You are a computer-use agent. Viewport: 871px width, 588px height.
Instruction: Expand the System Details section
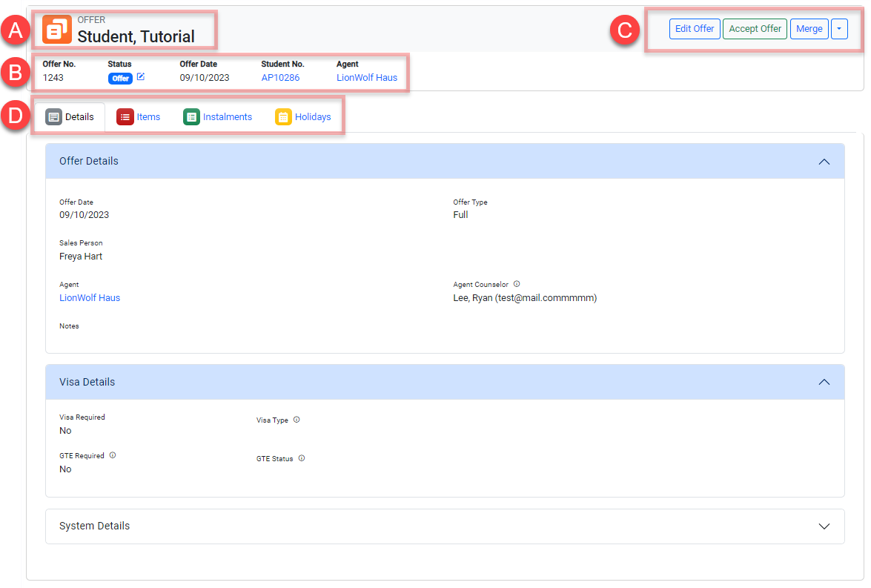(x=824, y=526)
